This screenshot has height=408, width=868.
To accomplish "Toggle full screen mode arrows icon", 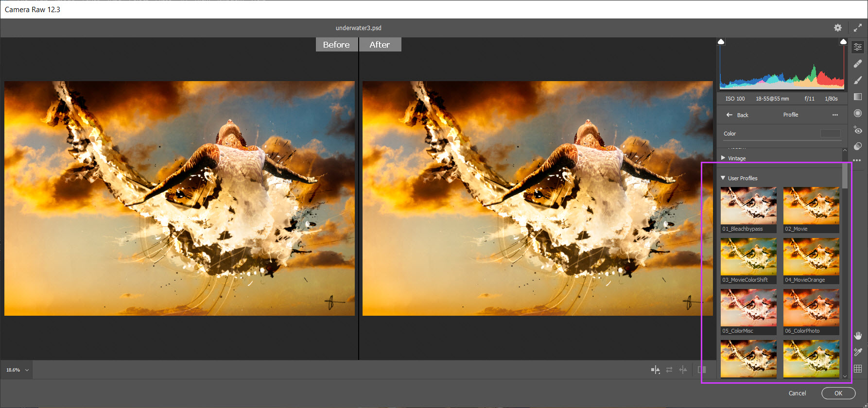I will 858,28.
